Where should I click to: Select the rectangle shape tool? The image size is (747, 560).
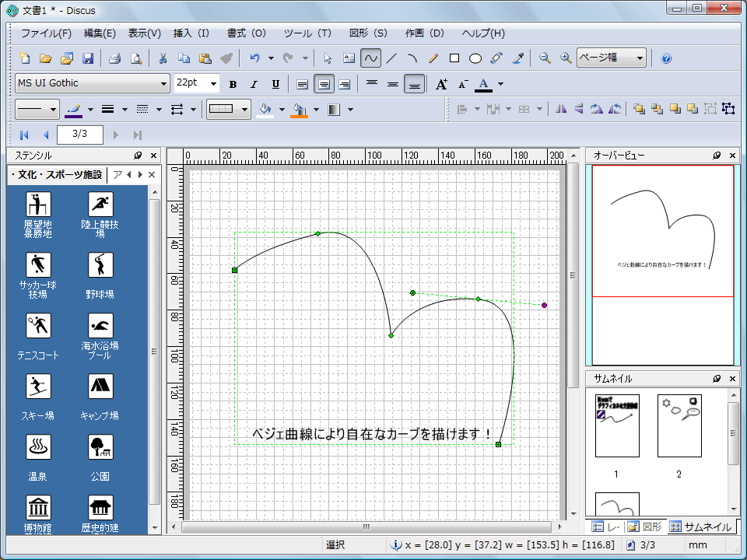click(x=454, y=58)
